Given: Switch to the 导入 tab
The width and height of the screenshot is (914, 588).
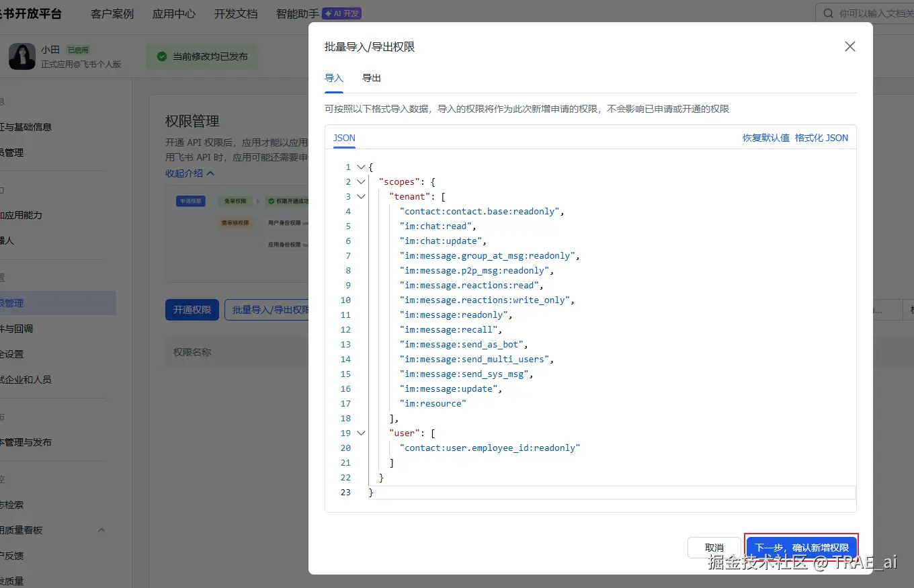Looking at the screenshot, I should point(334,78).
